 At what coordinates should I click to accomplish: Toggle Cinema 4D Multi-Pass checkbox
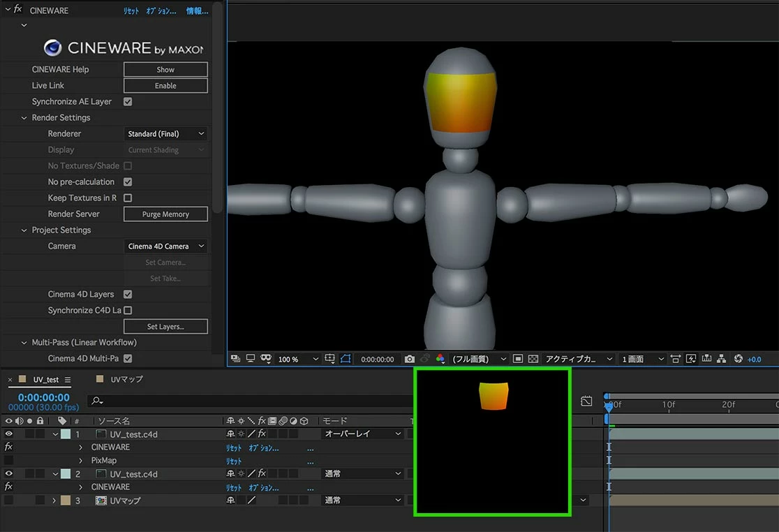(x=128, y=358)
